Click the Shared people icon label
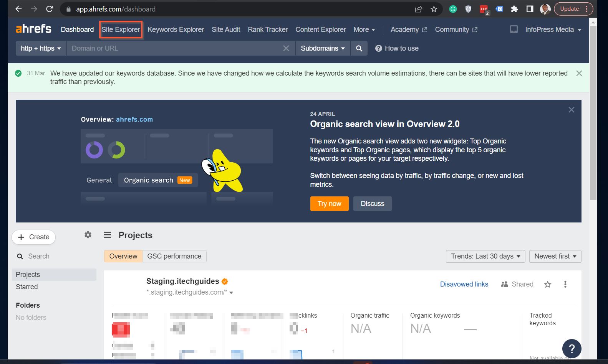This screenshot has height=364, width=608. (x=517, y=284)
